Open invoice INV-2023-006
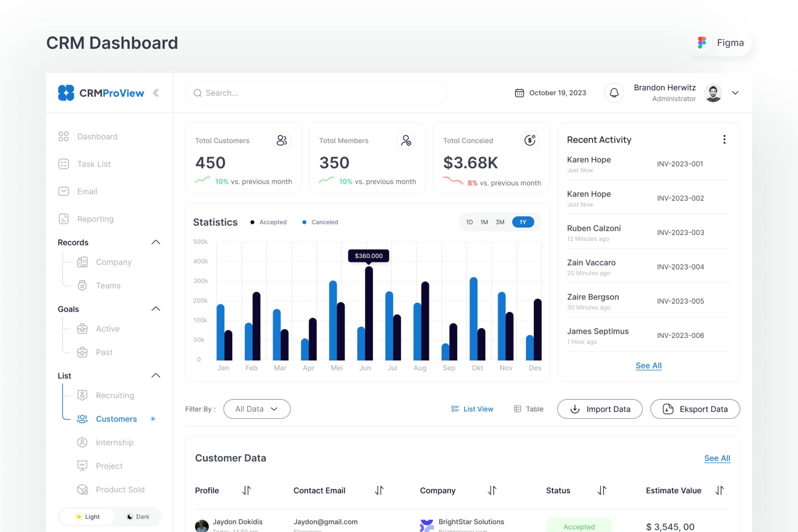798x532 pixels. (x=680, y=336)
